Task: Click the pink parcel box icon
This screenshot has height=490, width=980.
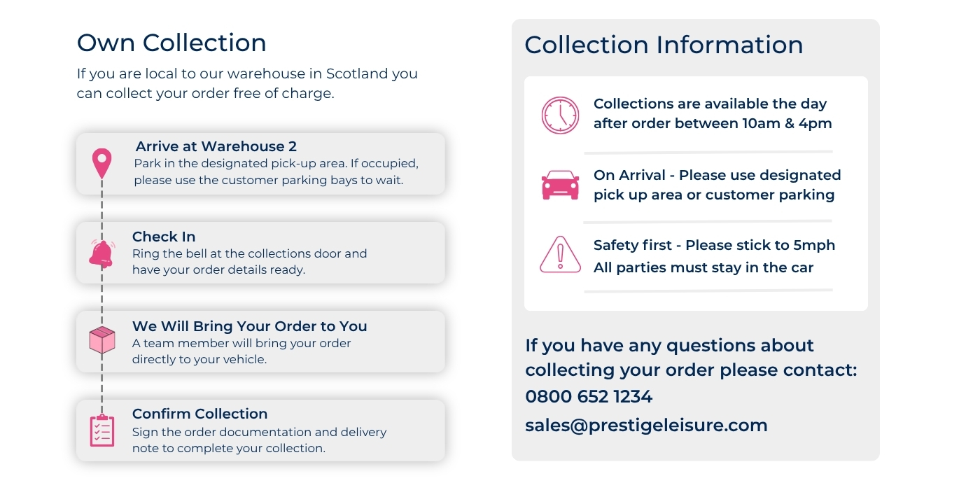Action: point(102,340)
